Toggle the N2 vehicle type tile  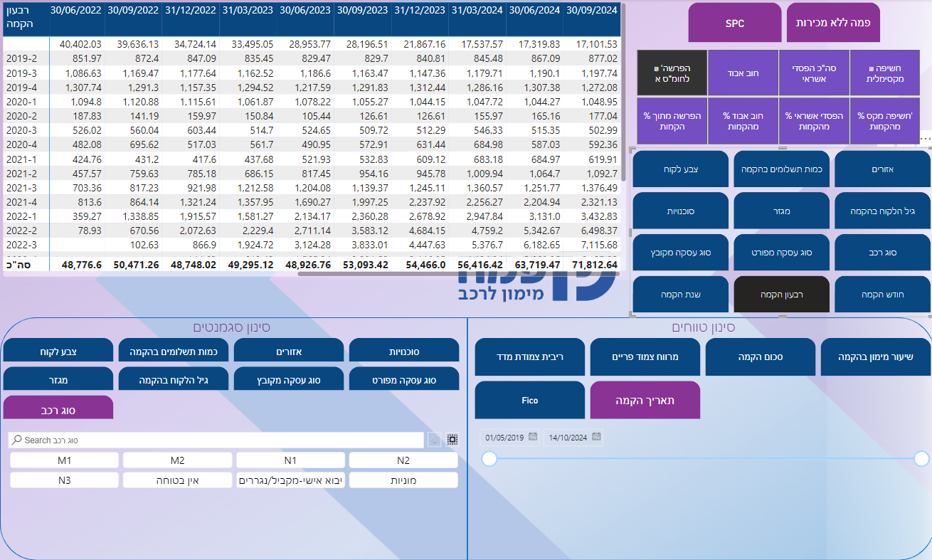[x=403, y=460]
